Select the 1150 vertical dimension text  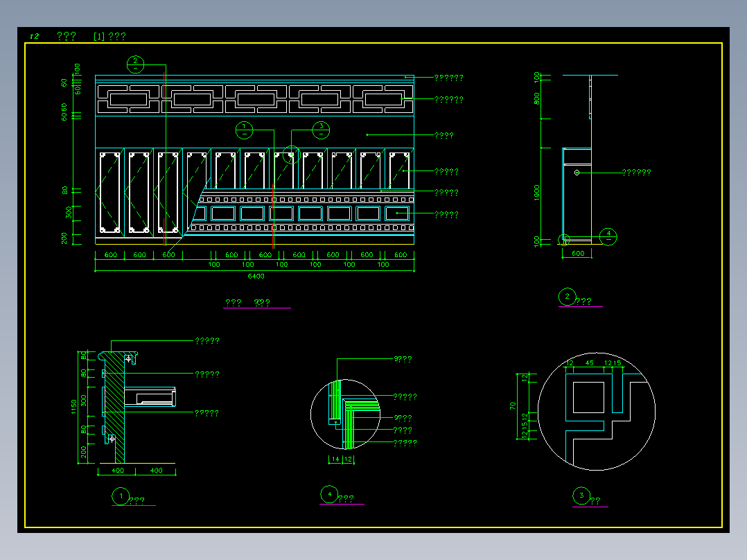74,407
